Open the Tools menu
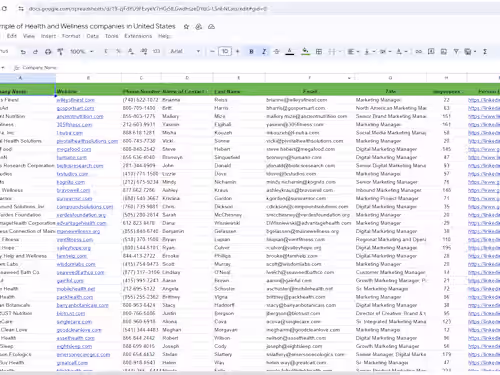 coord(111,36)
